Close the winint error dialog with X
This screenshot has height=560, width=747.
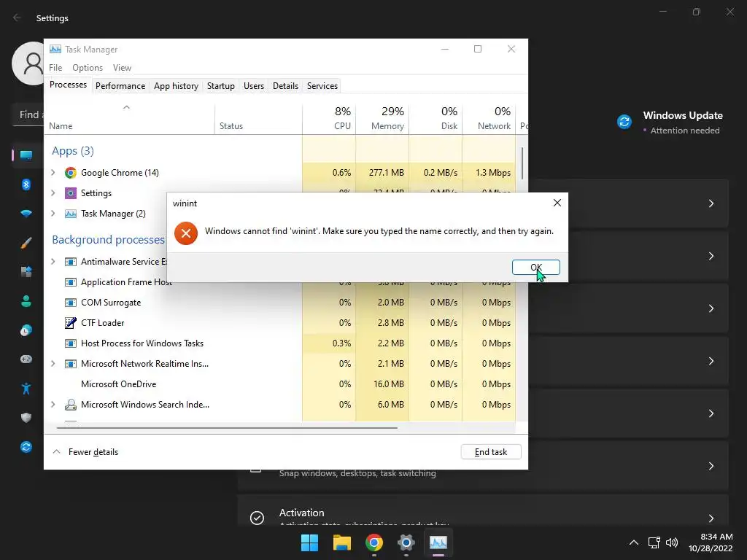(557, 203)
